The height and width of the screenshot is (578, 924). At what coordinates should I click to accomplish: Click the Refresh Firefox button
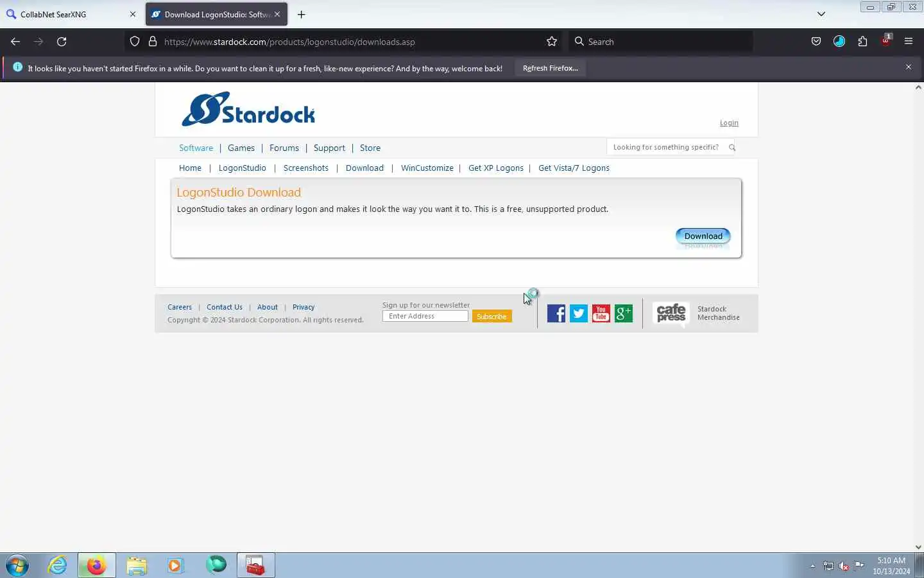550,68
